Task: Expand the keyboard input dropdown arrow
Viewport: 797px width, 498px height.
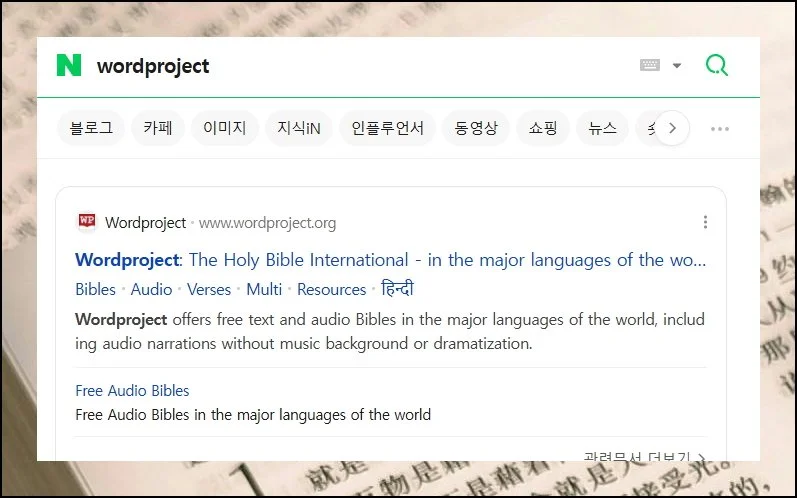Action: tap(677, 66)
